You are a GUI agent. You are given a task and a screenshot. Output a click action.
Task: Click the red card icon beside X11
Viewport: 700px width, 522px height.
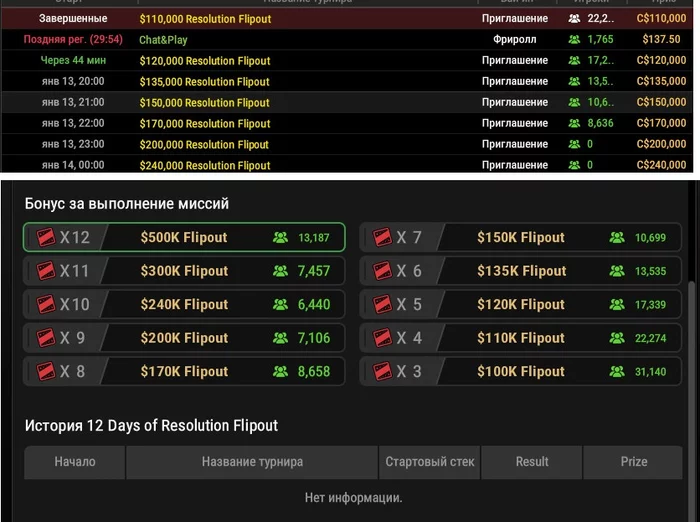(x=45, y=271)
